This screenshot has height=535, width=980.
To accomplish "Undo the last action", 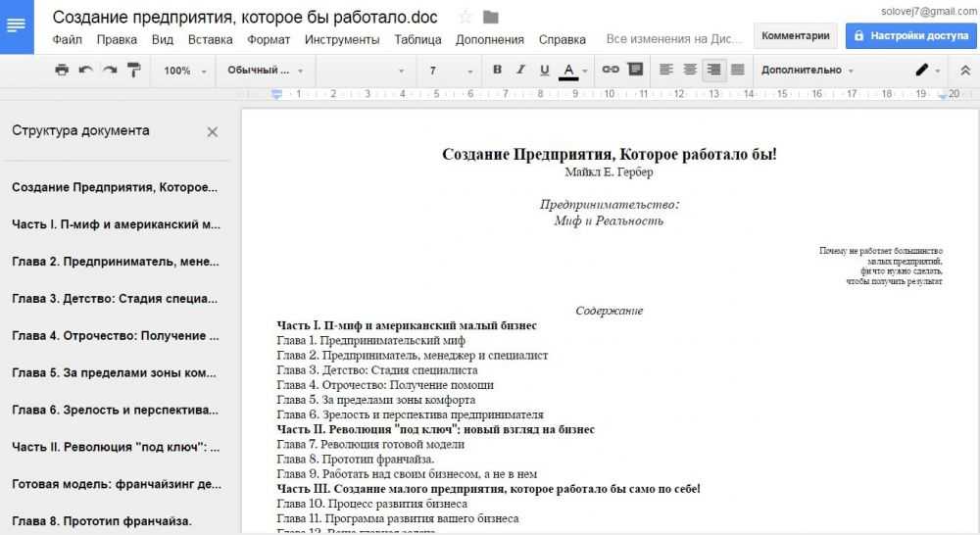I will click(85, 70).
